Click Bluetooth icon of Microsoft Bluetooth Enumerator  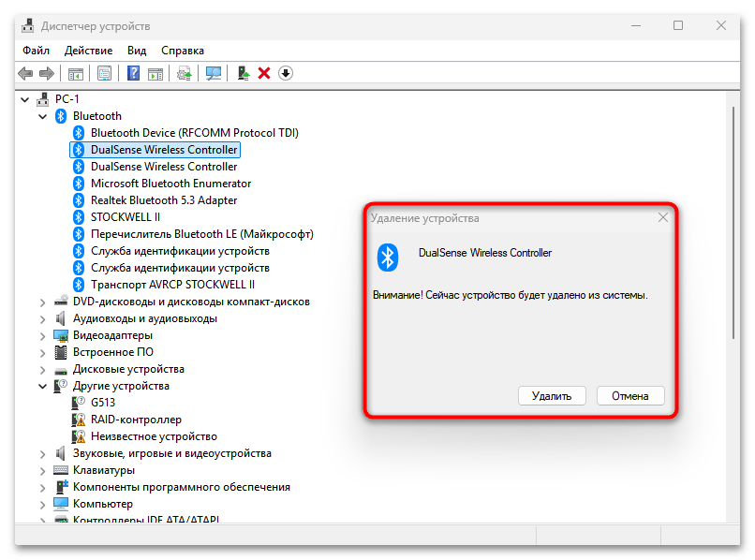point(79,184)
